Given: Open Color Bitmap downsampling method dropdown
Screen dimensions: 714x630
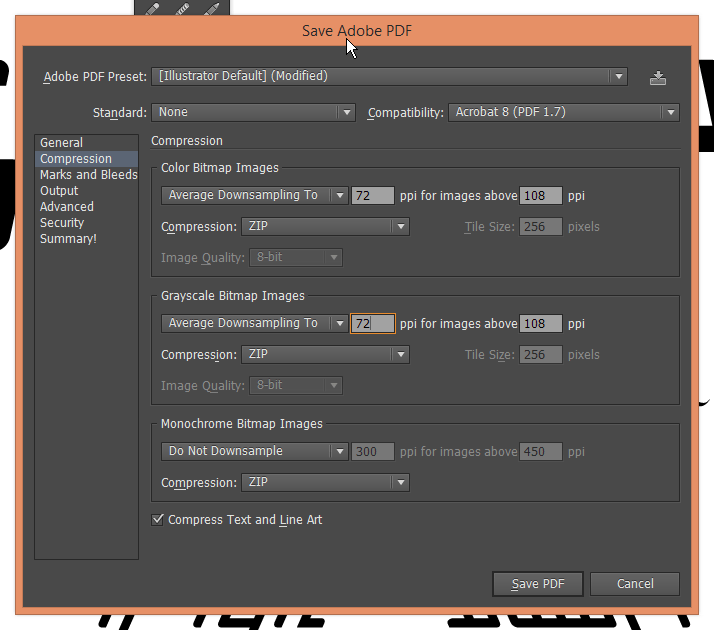Looking at the screenshot, I should (255, 195).
